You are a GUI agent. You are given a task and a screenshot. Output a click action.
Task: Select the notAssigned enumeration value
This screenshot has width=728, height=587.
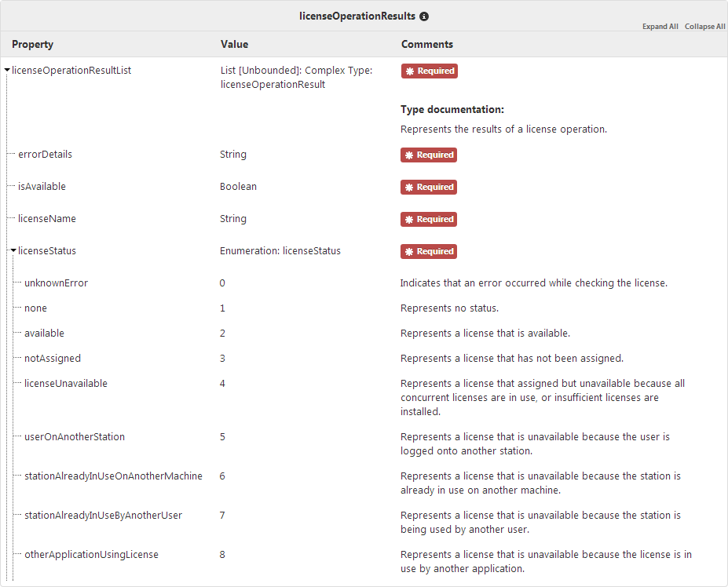(x=53, y=359)
